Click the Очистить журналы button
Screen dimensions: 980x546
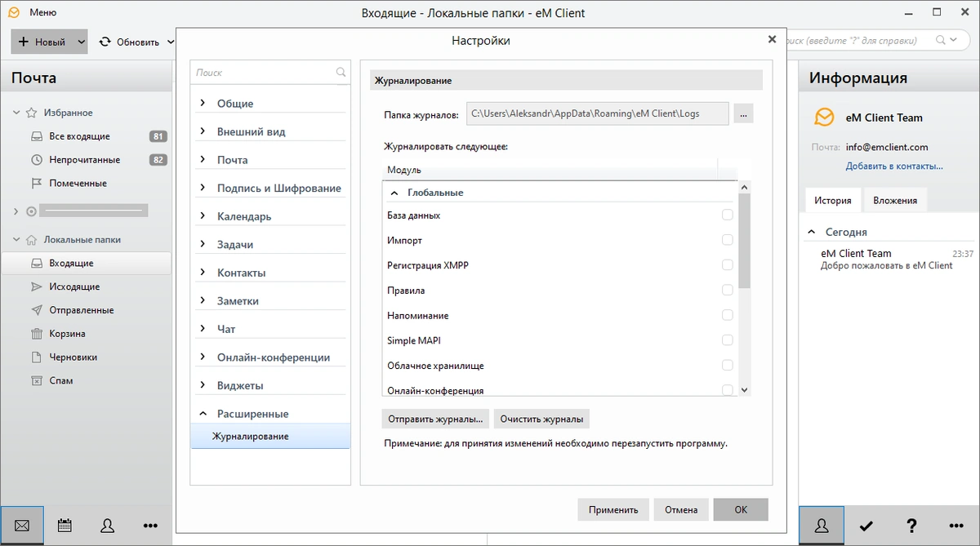pyautogui.click(x=541, y=419)
